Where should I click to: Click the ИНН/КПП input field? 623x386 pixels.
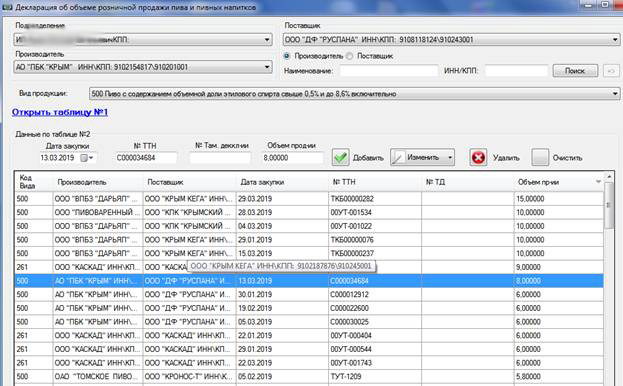point(516,71)
